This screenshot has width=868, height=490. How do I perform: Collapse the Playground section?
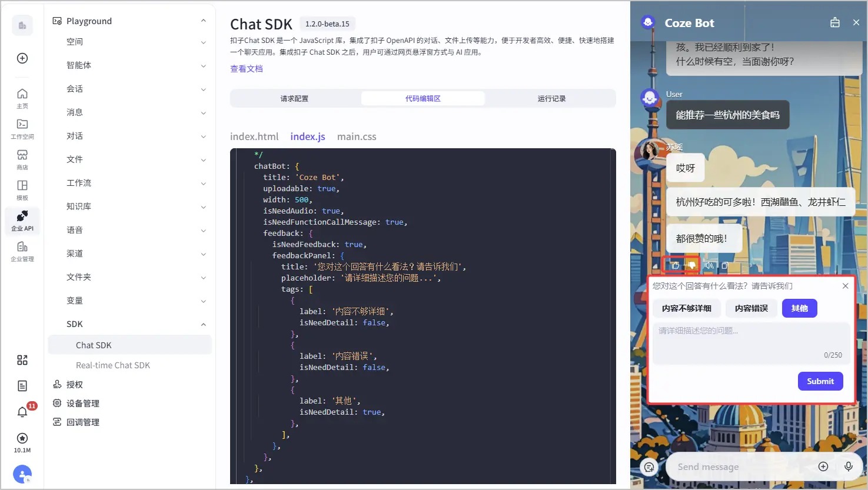[204, 21]
